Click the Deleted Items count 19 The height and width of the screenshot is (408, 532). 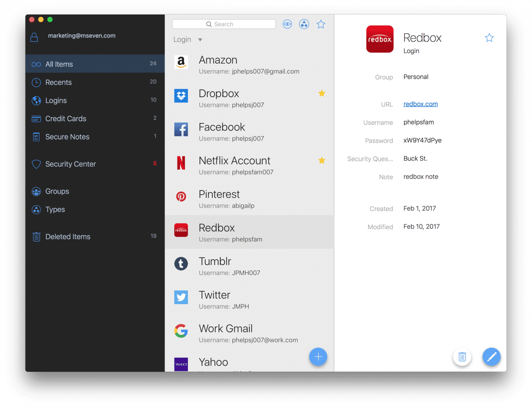click(x=153, y=236)
